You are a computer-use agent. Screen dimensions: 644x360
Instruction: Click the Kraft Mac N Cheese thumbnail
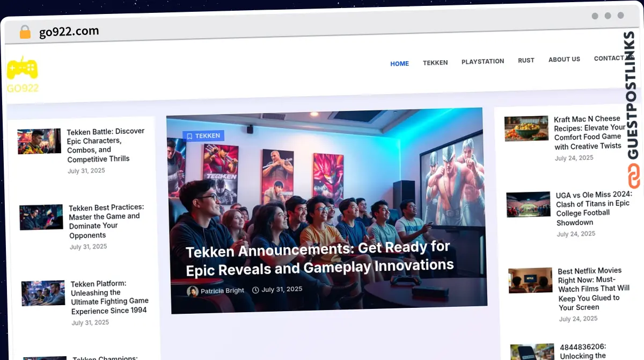point(526,128)
